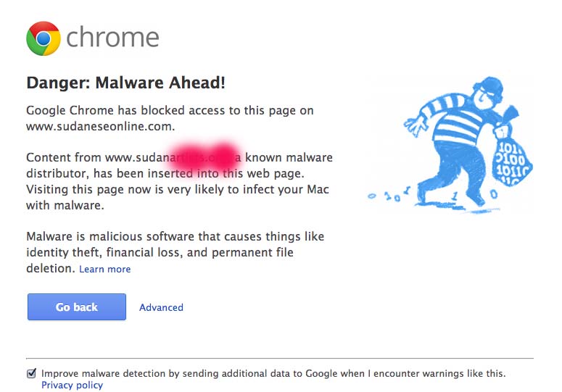Click the horizontal divider above the checkbox
Image resolution: width=562 pixels, height=392 pixels.
click(280, 358)
